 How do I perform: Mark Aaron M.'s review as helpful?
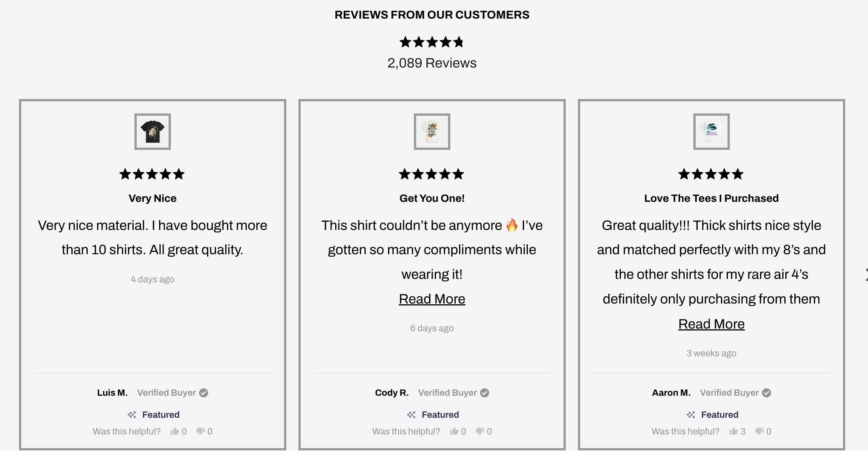[734, 431]
